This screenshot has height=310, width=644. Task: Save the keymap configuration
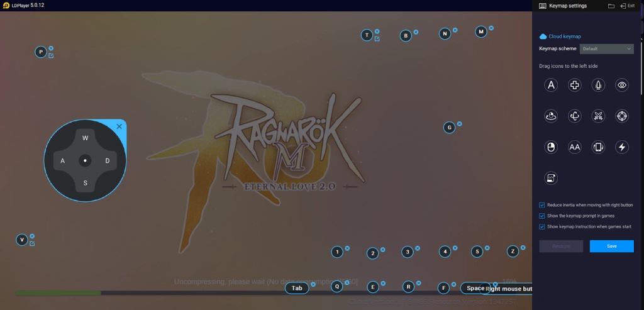click(x=611, y=246)
